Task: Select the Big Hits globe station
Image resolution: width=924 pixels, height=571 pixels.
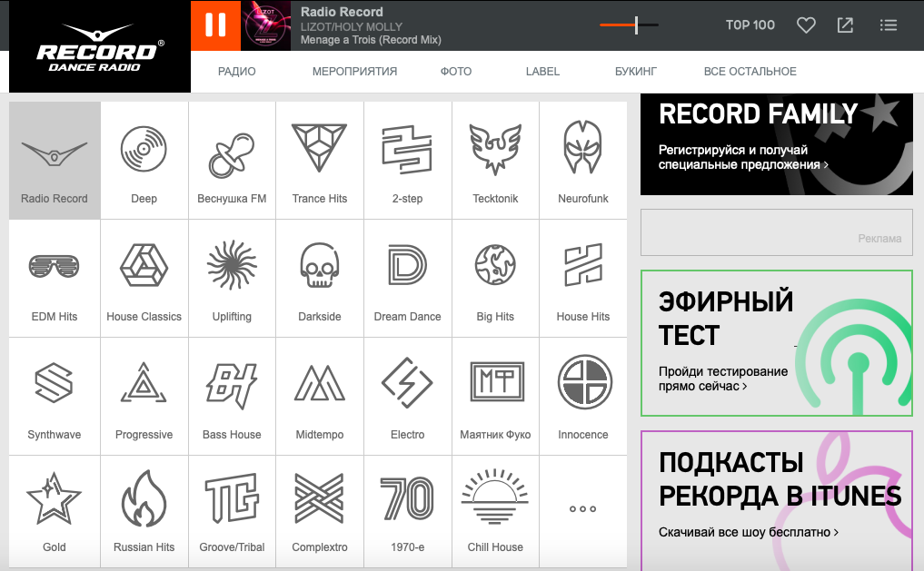Action: (495, 279)
